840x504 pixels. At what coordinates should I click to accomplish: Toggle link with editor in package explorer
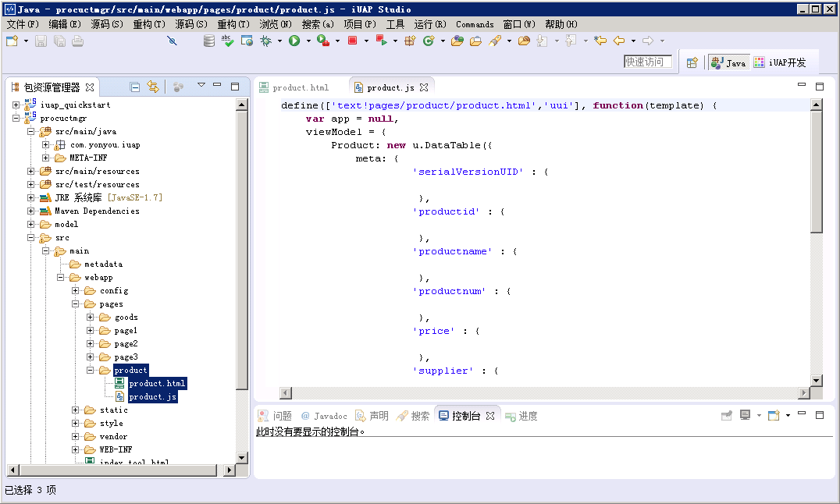pos(153,87)
